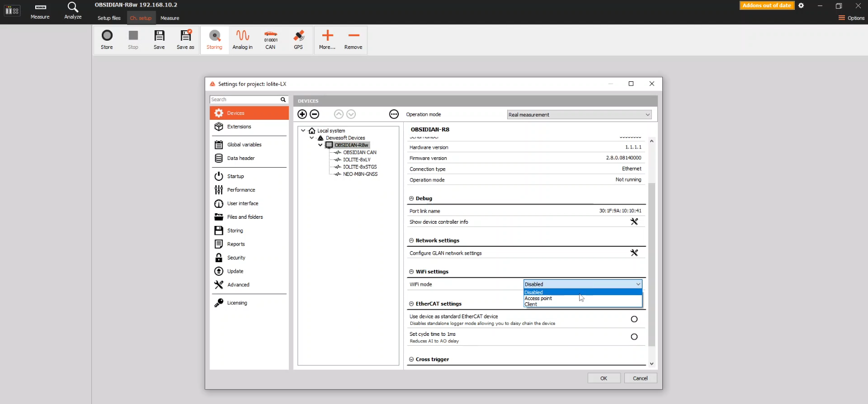The width and height of the screenshot is (868, 404).
Task: Select IOLITE-8xSTGS in device tree
Action: [x=360, y=167]
